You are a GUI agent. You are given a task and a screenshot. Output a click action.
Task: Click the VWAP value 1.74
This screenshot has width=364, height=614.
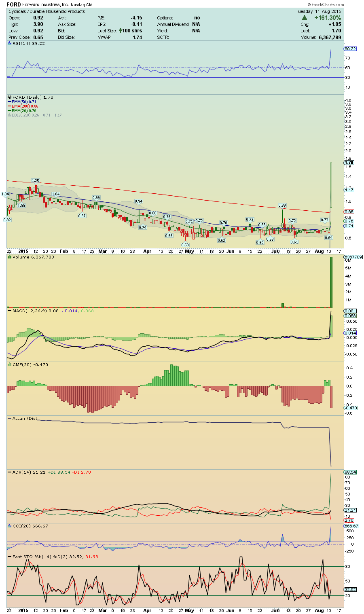pyautogui.click(x=138, y=37)
